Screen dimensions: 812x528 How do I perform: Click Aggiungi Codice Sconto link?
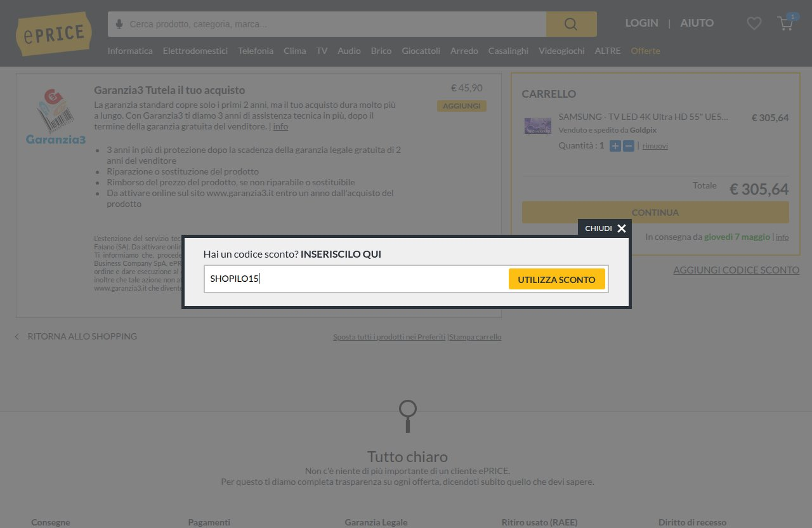736,270
